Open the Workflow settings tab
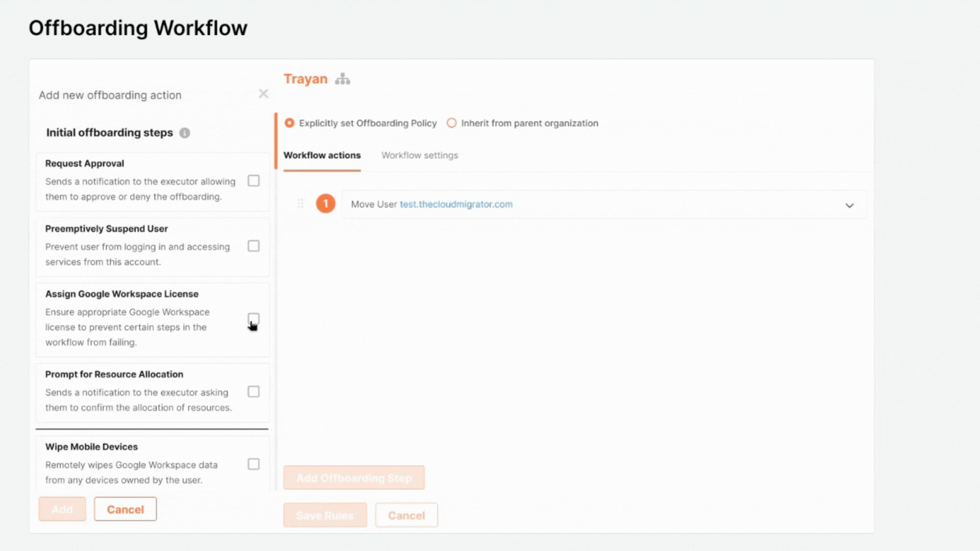The width and height of the screenshot is (980, 551). point(420,156)
